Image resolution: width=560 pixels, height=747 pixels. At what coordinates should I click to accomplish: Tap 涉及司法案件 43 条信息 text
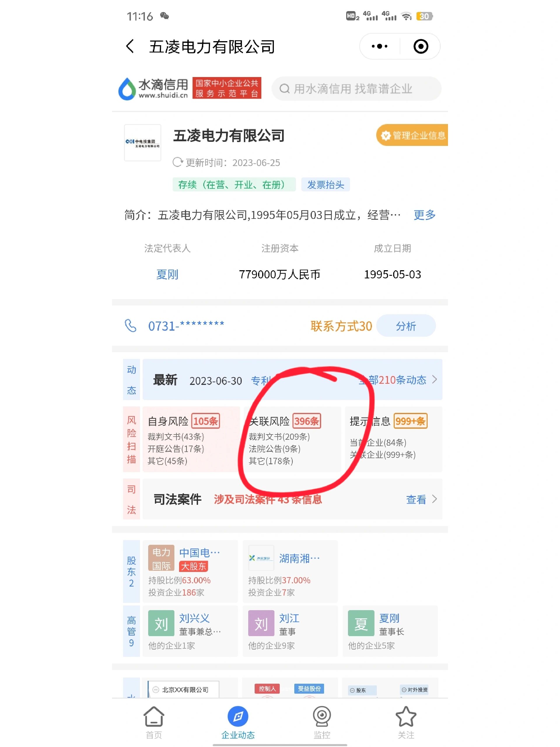pyautogui.click(x=268, y=499)
